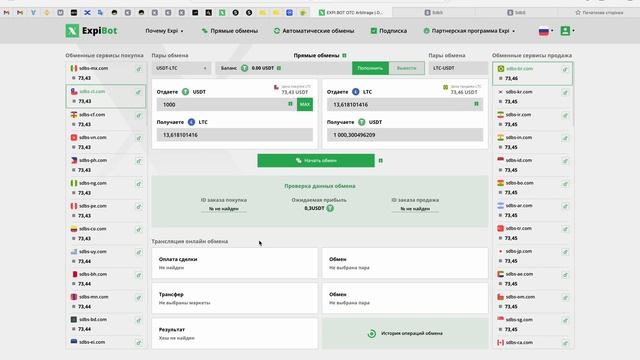Open link icon for sdbs-sg.com

(x=565, y=321)
